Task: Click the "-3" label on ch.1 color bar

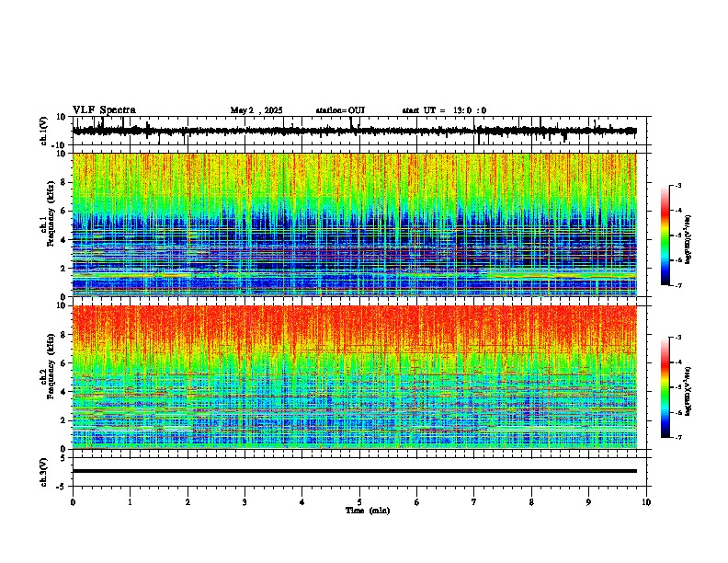Action: click(x=678, y=185)
